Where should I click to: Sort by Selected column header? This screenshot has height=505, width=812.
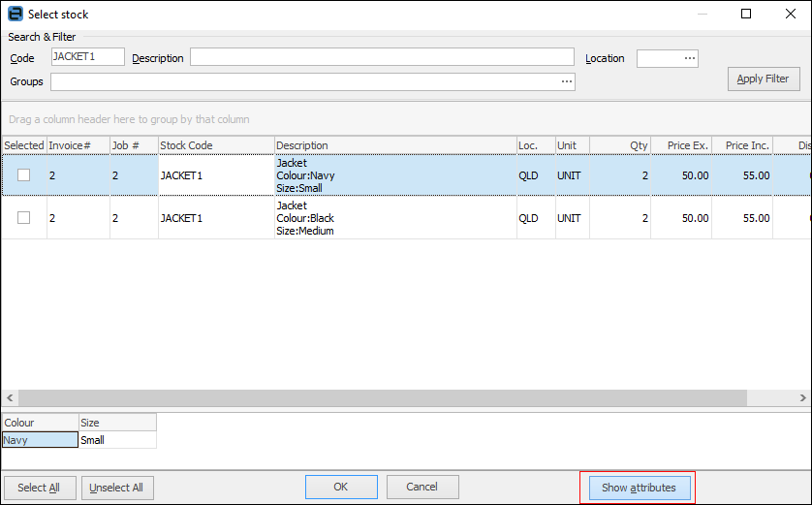tap(24, 145)
